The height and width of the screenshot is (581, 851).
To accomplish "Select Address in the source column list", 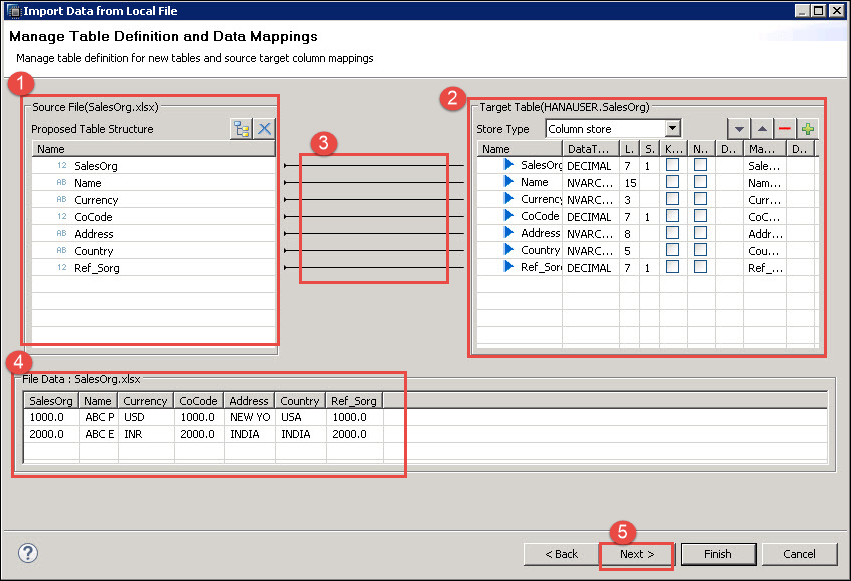I will [94, 234].
